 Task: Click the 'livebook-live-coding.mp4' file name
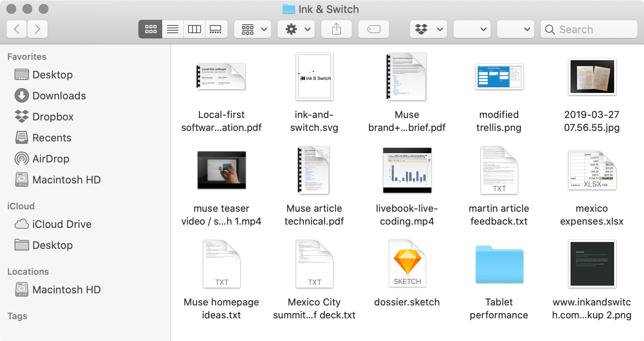[x=407, y=215]
